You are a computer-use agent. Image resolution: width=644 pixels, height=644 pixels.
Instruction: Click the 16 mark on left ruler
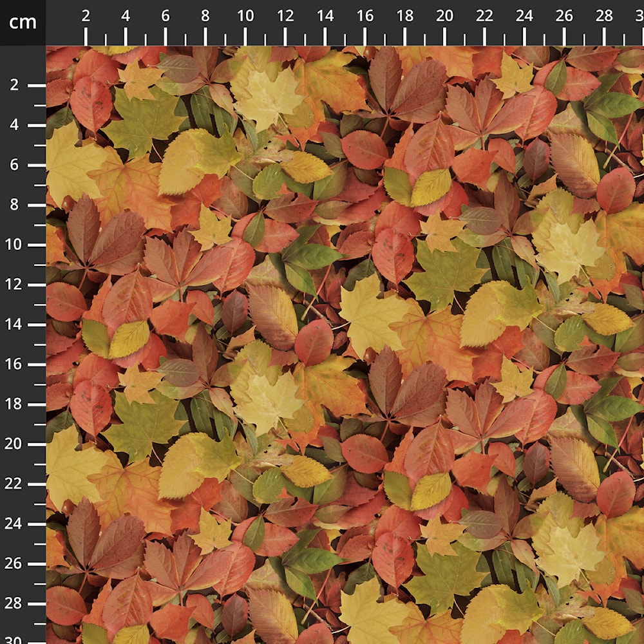[13, 364]
